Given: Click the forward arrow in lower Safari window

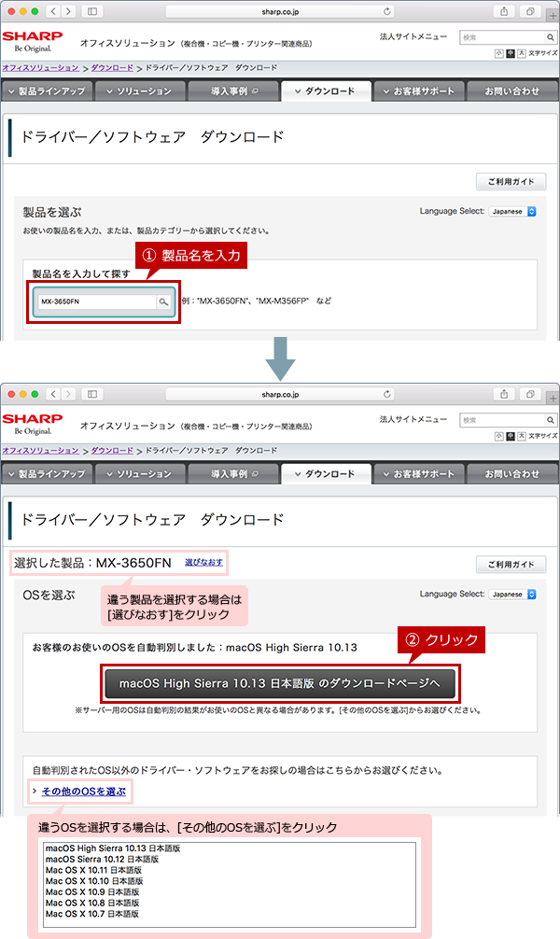Looking at the screenshot, I should 68,394.
